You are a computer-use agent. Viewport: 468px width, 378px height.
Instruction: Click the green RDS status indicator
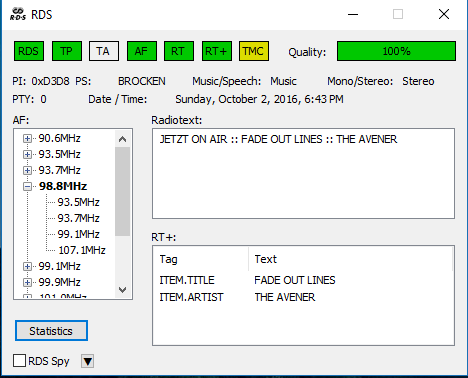pyautogui.click(x=29, y=51)
